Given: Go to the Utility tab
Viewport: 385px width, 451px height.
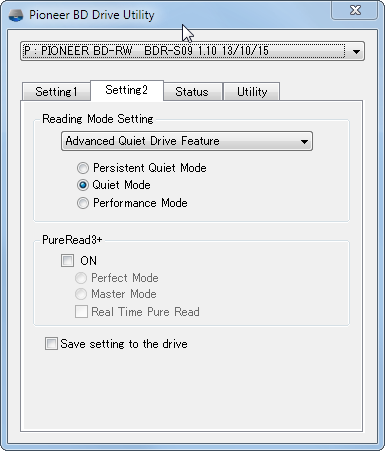Looking at the screenshot, I should pos(252,92).
